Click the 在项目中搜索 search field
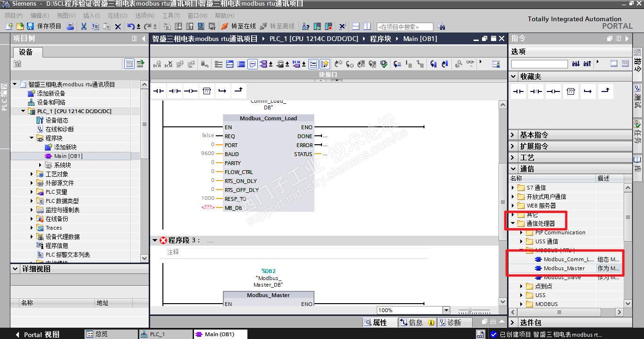This screenshot has width=644, height=339. point(405,27)
